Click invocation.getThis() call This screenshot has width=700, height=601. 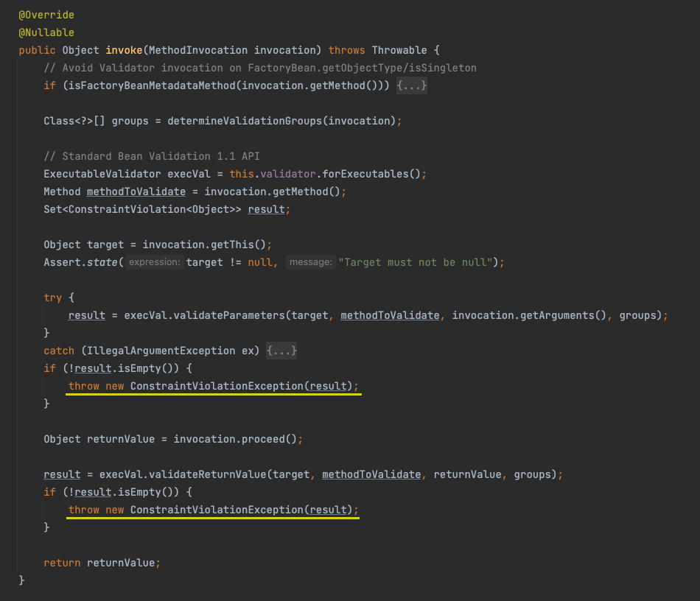pos(204,245)
